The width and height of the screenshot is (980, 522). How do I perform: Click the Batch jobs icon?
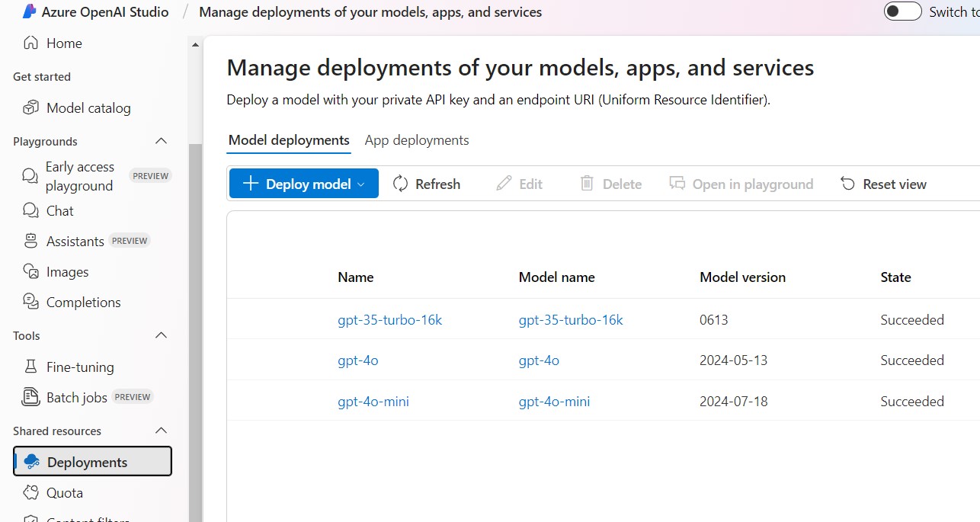[x=30, y=397]
